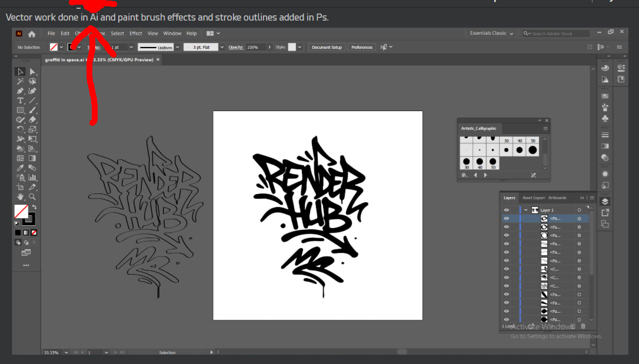The image size is (639, 364).
Task: Open the stroke weight dropdown arrow
Action: click(x=131, y=47)
